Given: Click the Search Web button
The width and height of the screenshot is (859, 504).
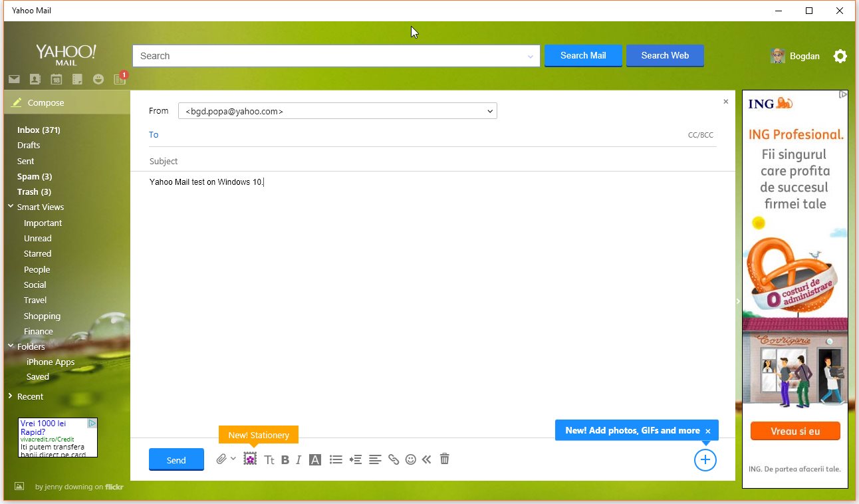Looking at the screenshot, I should pyautogui.click(x=665, y=56).
